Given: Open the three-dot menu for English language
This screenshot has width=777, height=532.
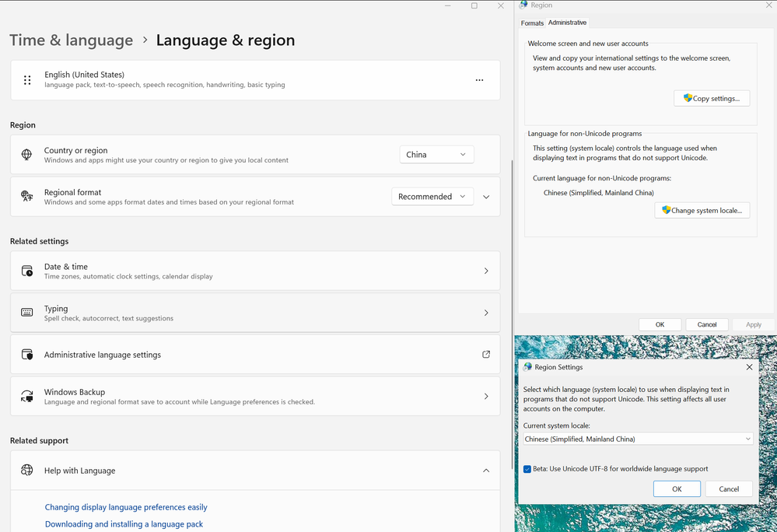Looking at the screenshot, I should click(479, 80).
